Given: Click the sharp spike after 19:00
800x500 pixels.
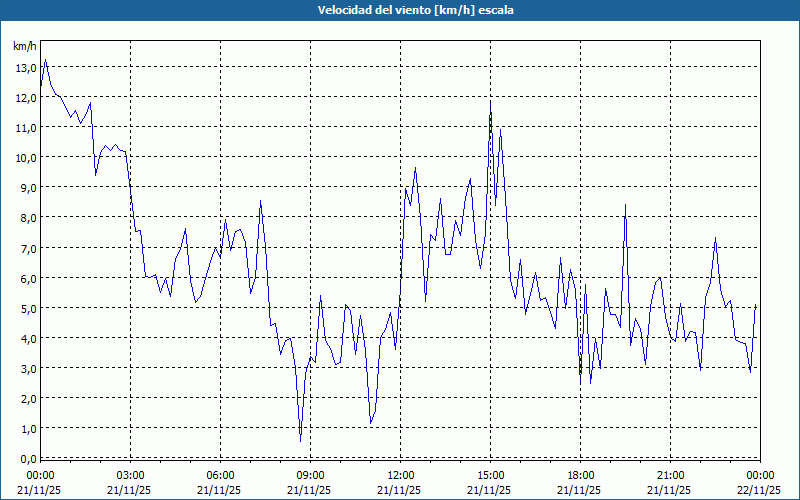Looking at the screenshot, I should 625,205.
